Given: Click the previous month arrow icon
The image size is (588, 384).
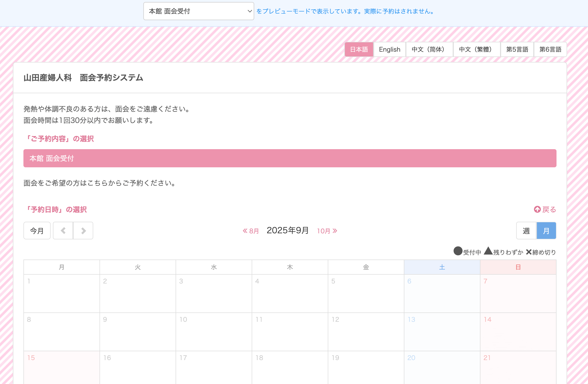Looking at the screenshot, I should [63, 231].
